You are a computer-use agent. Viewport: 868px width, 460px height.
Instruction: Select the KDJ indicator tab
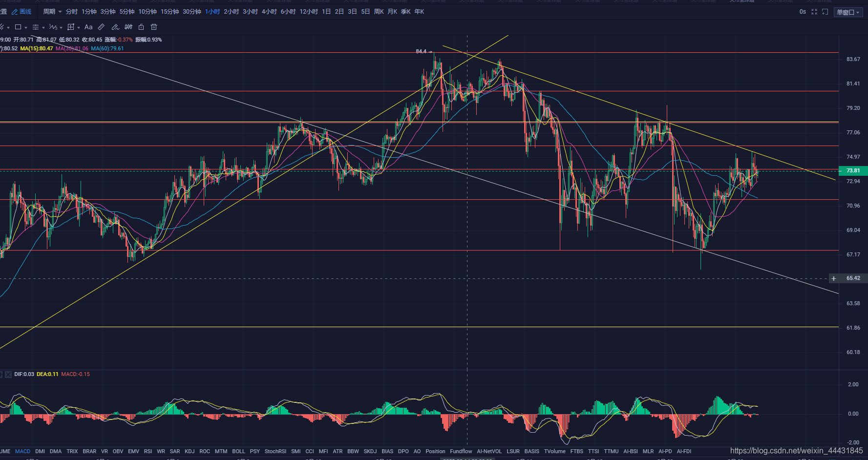click(190, 452)
